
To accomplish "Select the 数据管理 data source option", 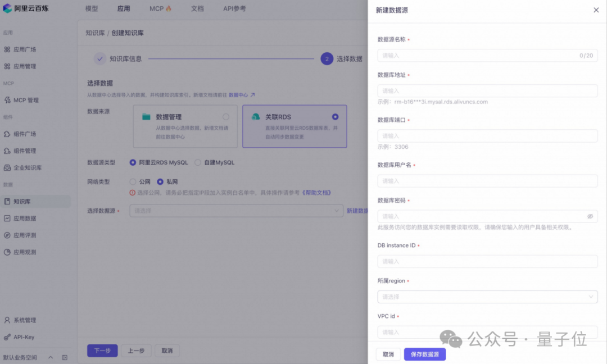I will click(185, 126).
